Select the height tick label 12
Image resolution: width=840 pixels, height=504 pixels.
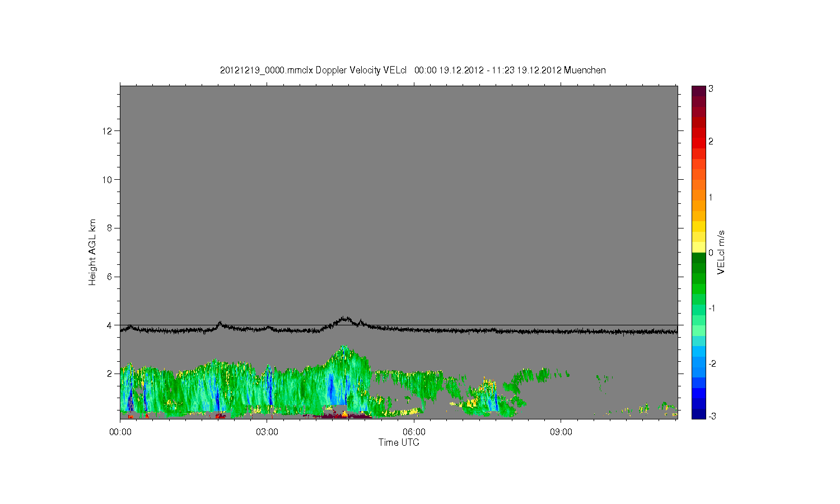[x=108, y=131]
